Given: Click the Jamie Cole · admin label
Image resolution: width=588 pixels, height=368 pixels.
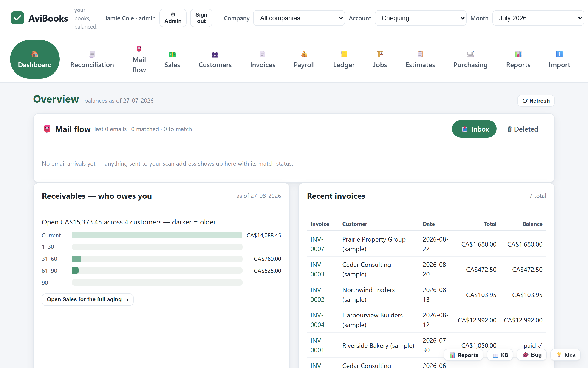Looking at the screenshot, I should (x=130, y=18).
